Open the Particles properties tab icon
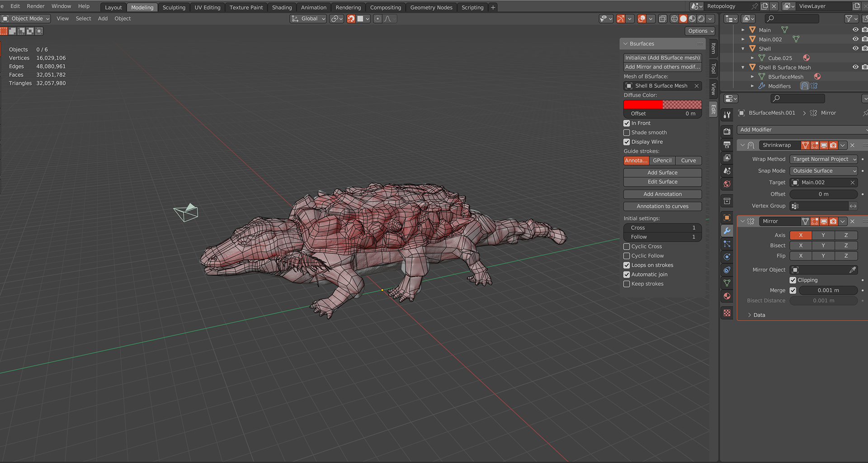The image size is (868, 463). [727, 244]
